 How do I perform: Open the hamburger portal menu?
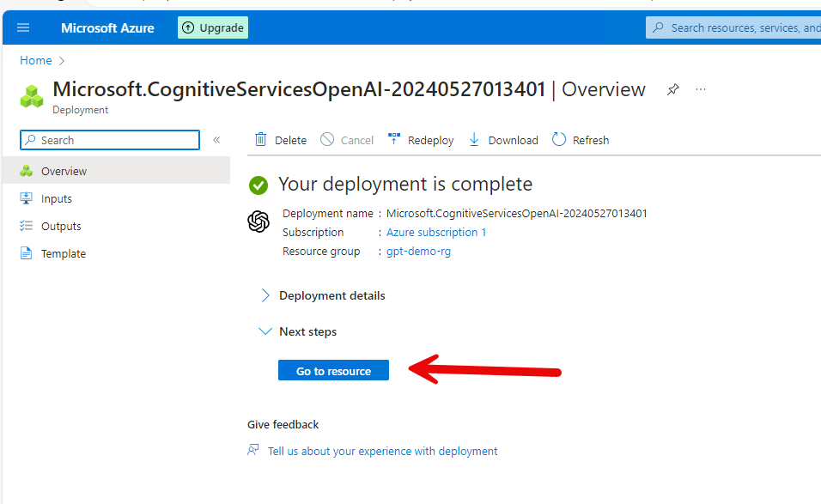23,27
